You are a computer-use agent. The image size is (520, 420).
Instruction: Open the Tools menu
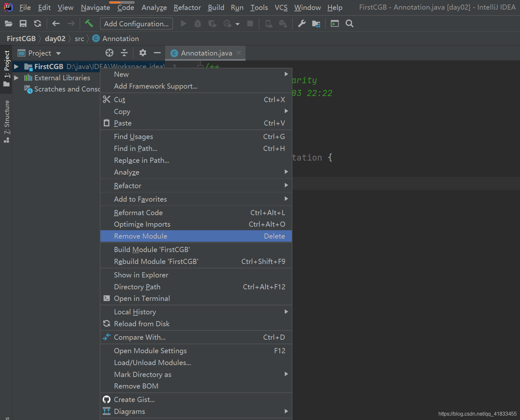(259, 7)
